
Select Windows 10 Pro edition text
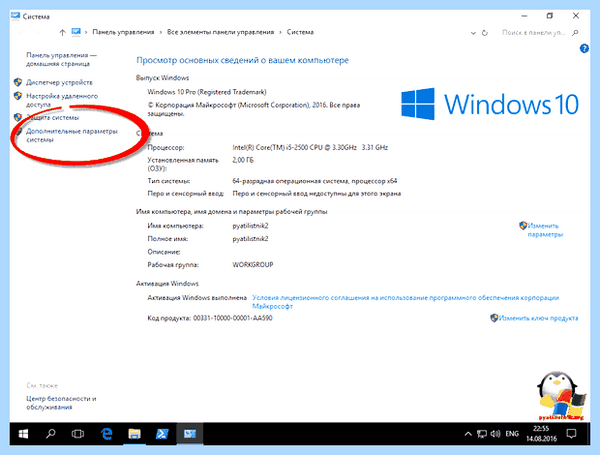click(207, 92)
